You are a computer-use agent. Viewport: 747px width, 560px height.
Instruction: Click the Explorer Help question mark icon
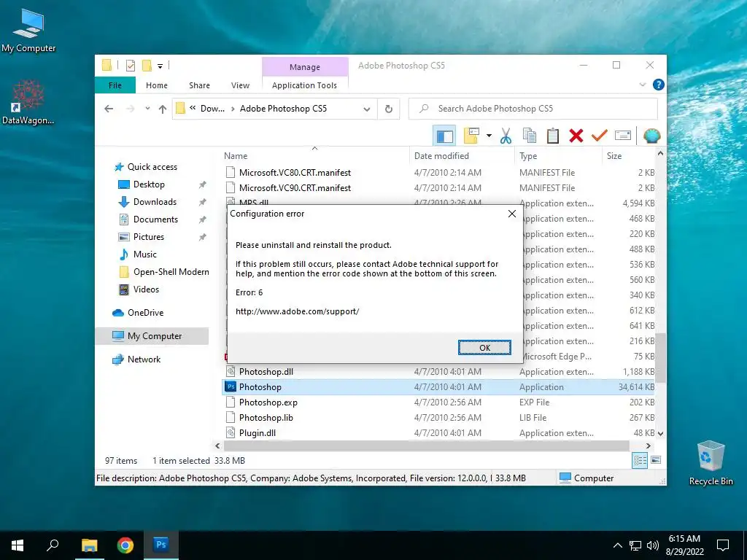659,85
